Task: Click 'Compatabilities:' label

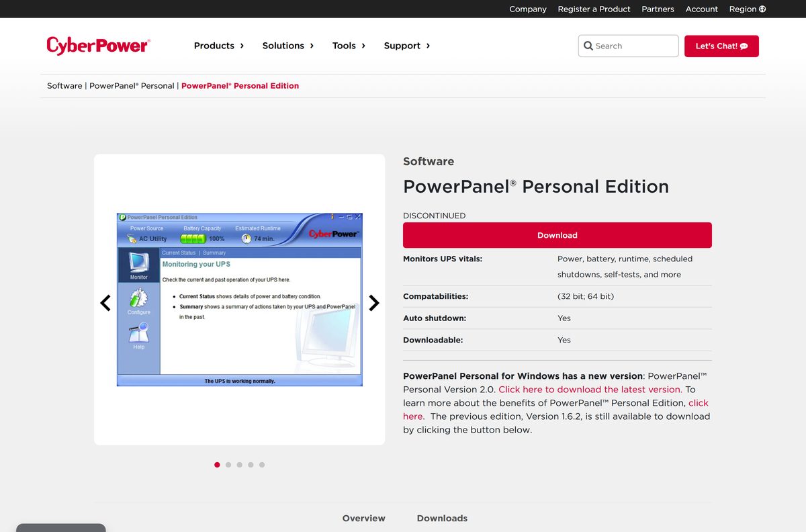Action: 436,296
